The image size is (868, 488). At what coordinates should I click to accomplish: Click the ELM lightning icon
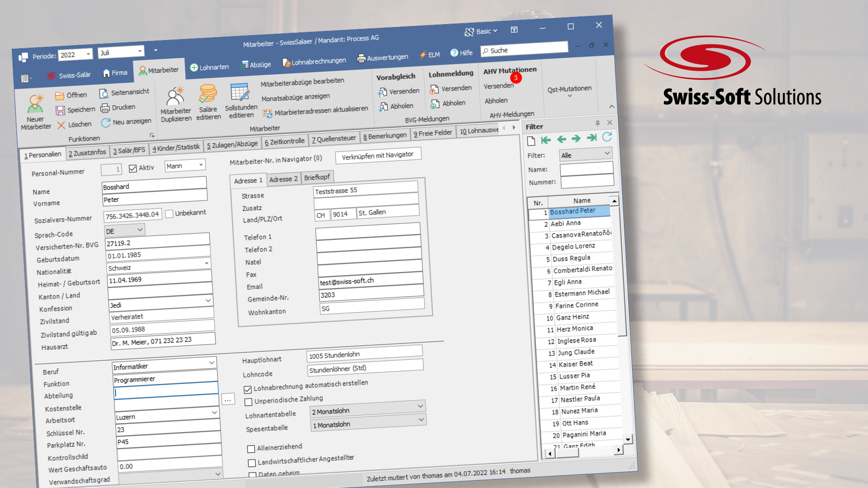tap(423, 55)
